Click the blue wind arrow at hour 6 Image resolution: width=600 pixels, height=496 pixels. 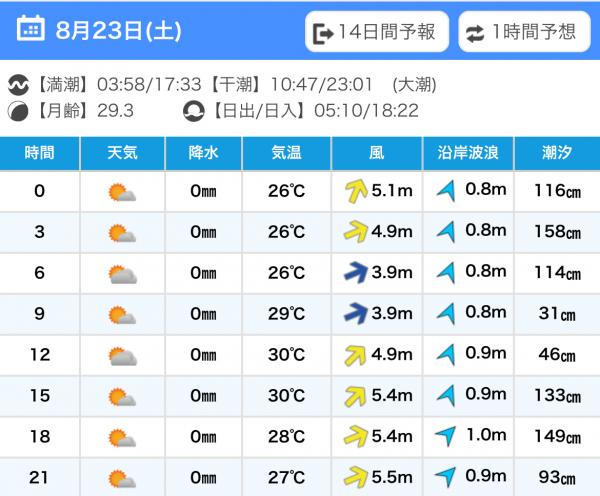tap(356, 272)
